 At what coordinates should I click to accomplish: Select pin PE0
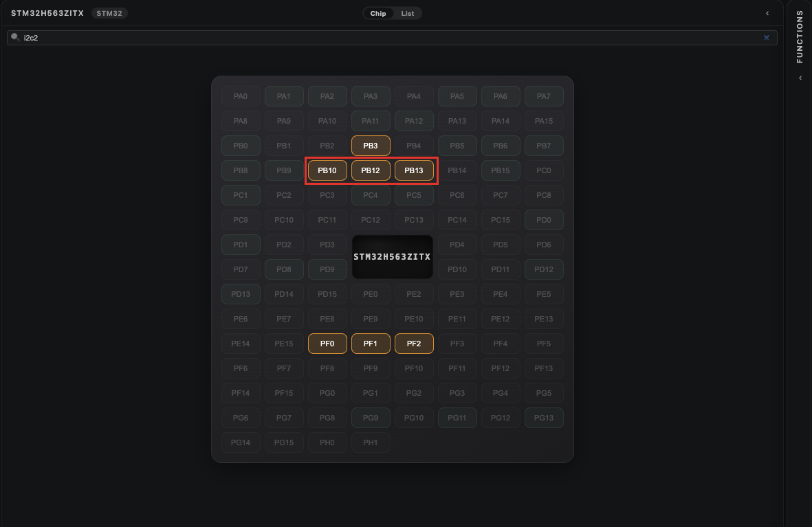(371, 295)
